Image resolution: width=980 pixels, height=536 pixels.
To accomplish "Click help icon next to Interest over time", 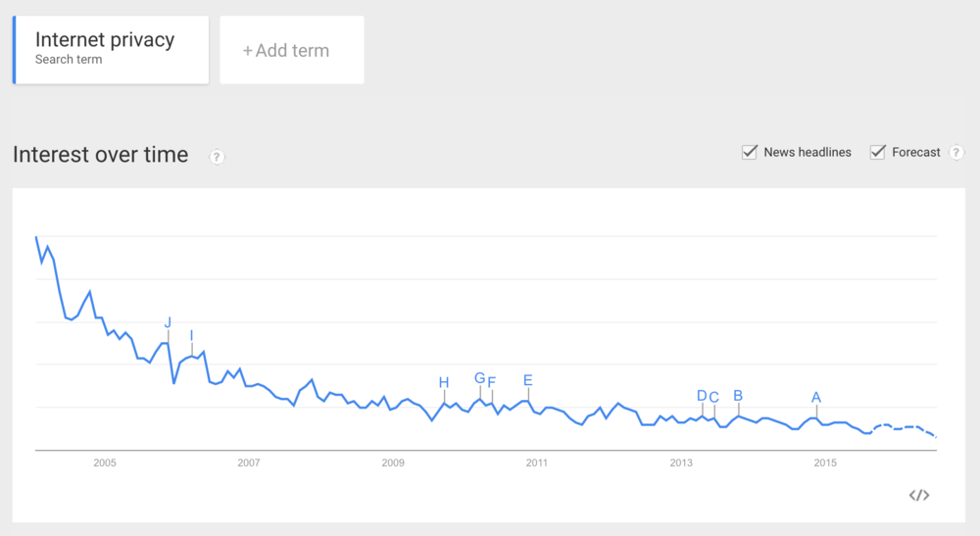I will click(217, 157).
